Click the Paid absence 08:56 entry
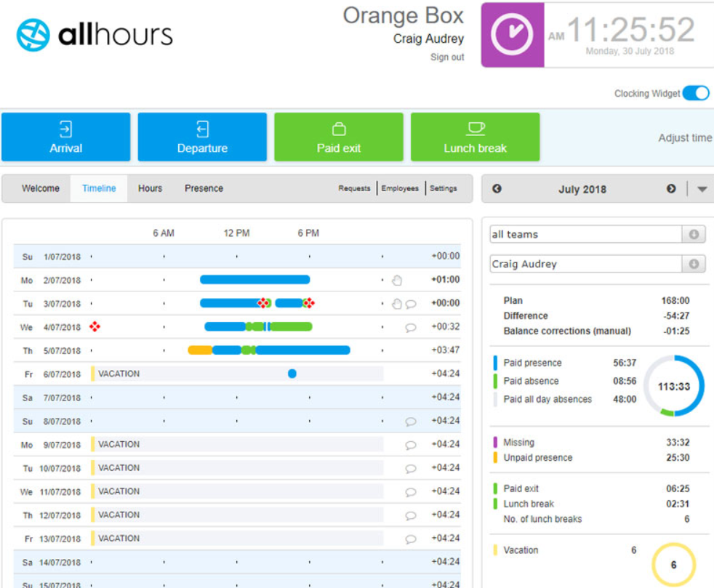714x588 pixels. (x=565, y=381)
